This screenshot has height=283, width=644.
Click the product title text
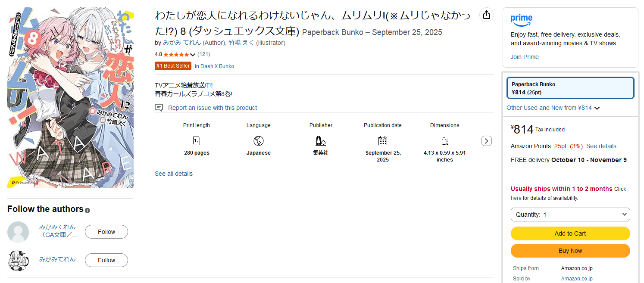point(312,23)
